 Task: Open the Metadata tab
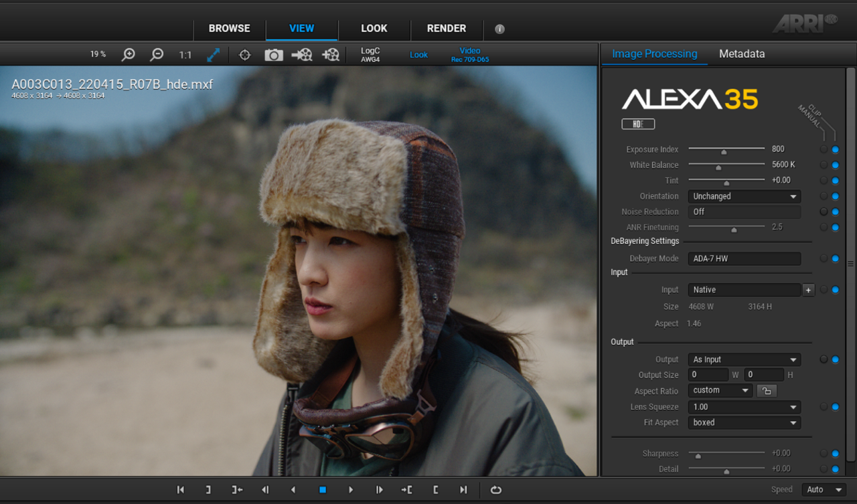742,54
